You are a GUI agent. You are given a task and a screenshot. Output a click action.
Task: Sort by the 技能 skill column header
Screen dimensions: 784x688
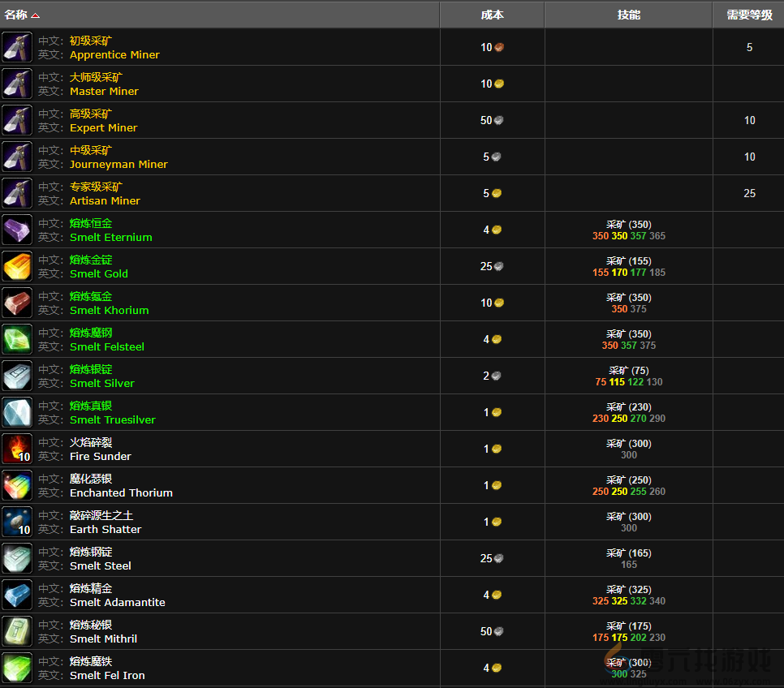point(628,15)
